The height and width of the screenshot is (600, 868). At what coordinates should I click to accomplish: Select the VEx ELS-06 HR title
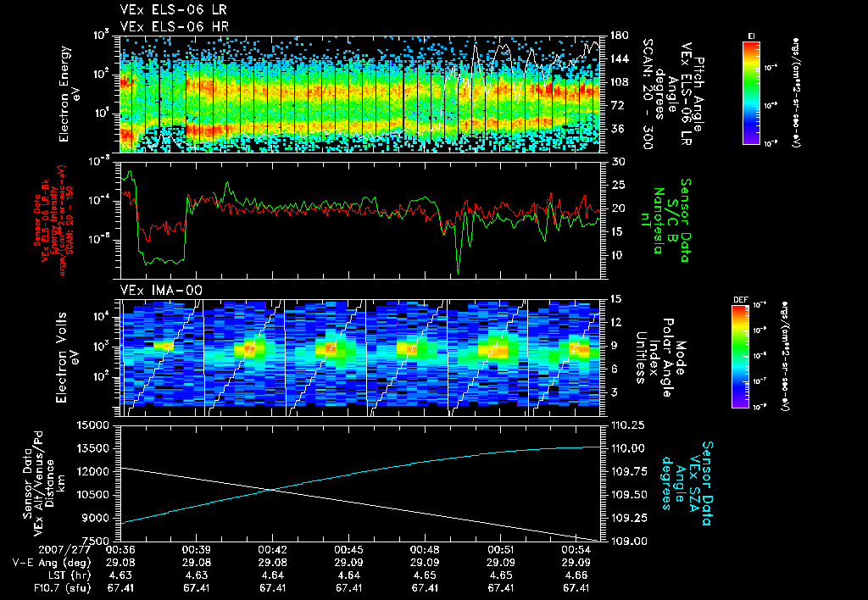click(174, 26)
